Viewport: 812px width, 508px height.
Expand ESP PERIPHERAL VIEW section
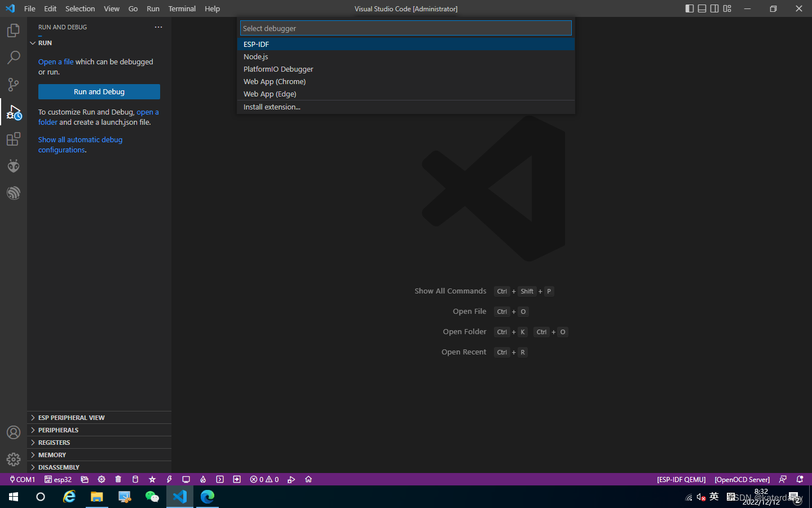point(99,418)
